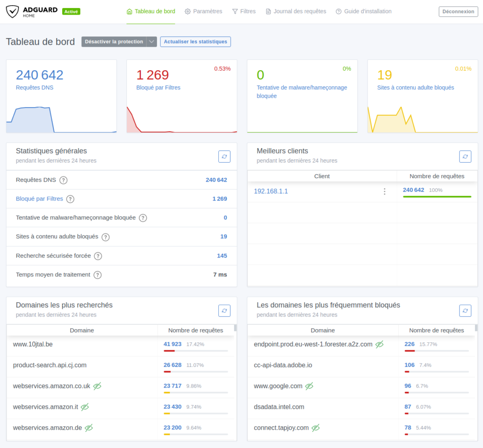Click the AdGuard Home shield logo
This screenshot has width=483, height=448.
(x=13, y=11)
